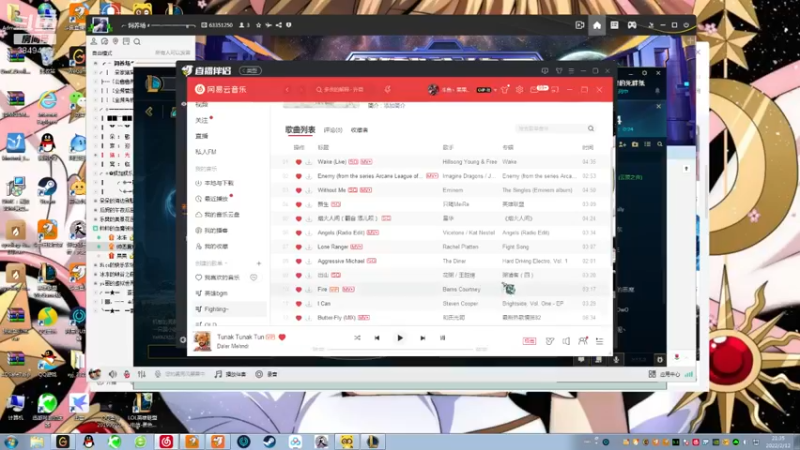Open NetEase Music settings gear
This screenshot has height=450, width=800.
pos(519,90)
